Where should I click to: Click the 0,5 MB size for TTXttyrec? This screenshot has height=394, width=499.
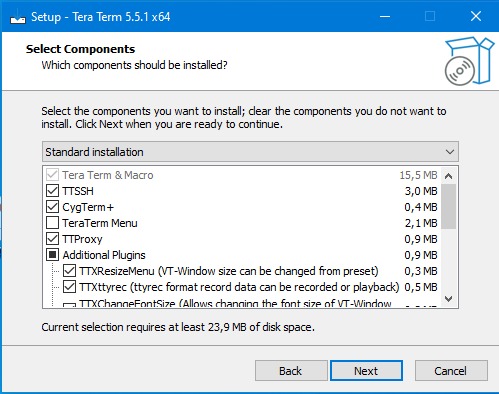(x=421, y=287)
